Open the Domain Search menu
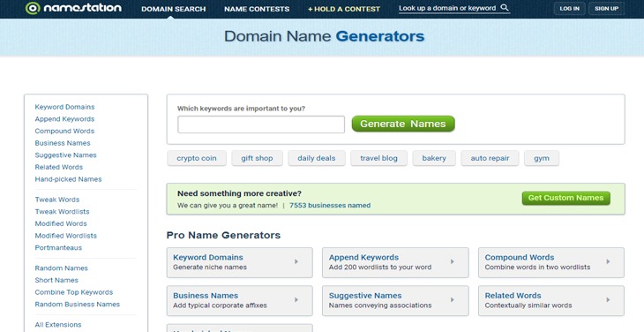Screen dimensions: 644x332 pyautogui.click(x=173, y=9)
